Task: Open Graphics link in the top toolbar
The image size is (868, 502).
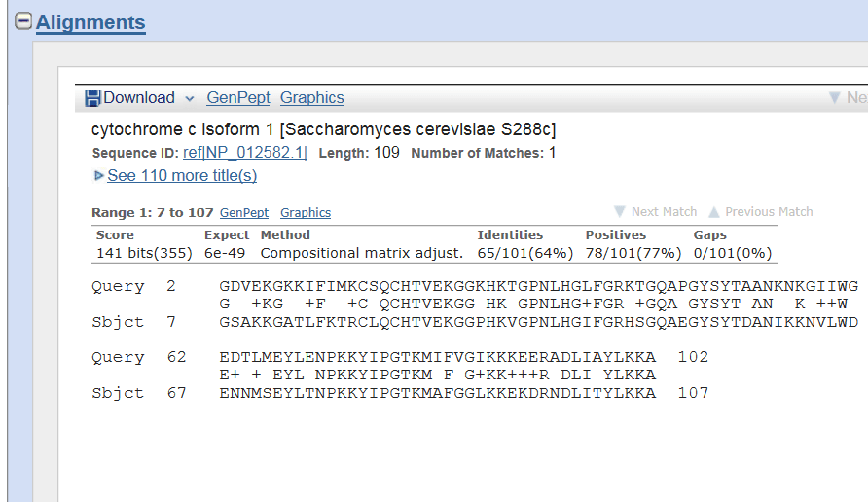Action: coord(311,98)
